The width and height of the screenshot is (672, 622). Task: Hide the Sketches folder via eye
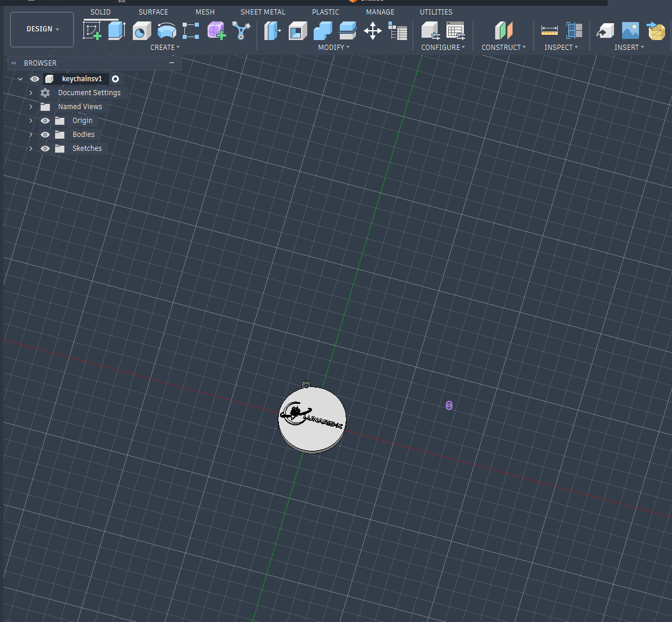click(x=45, y=149)
